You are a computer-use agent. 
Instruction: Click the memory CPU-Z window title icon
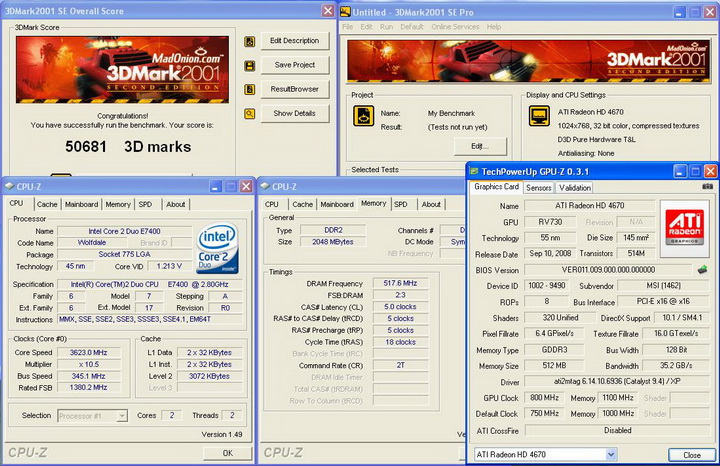click(x=265, y=186)
